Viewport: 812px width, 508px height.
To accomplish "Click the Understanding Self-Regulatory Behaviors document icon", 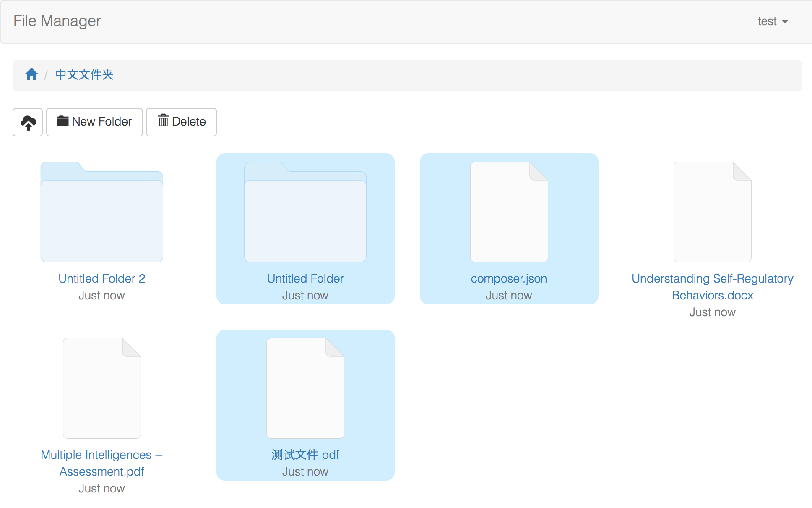I will 712,212.
